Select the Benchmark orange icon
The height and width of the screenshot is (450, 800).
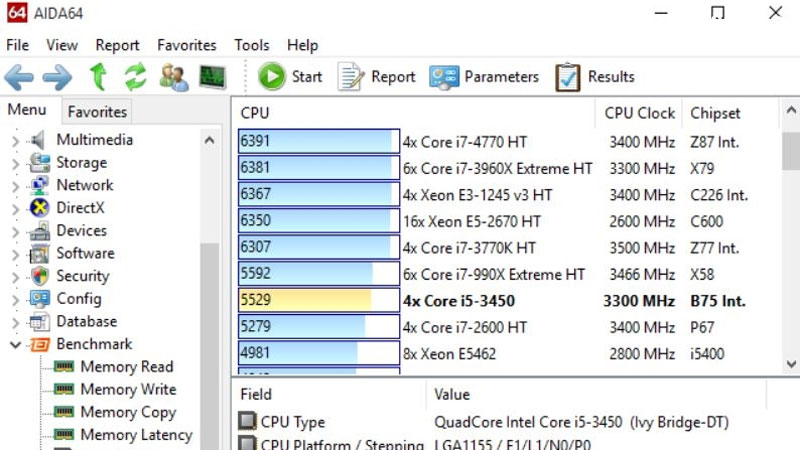39,344
